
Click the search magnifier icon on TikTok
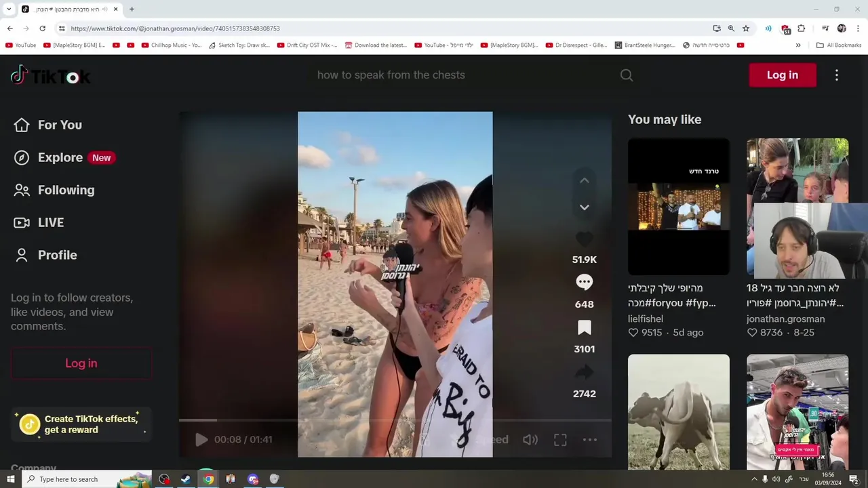pos(627,75)
